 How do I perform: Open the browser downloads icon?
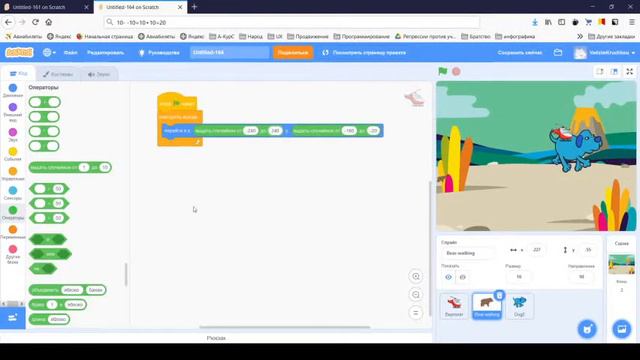point(535,22)
